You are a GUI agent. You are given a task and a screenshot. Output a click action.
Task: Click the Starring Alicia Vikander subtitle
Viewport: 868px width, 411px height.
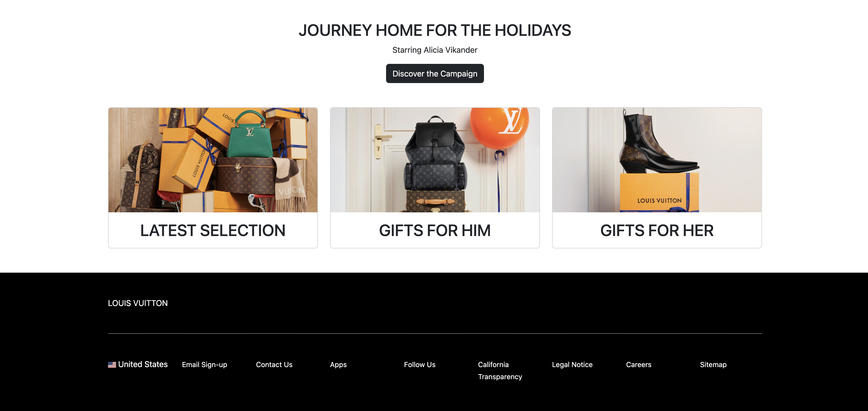pos(435,50)
